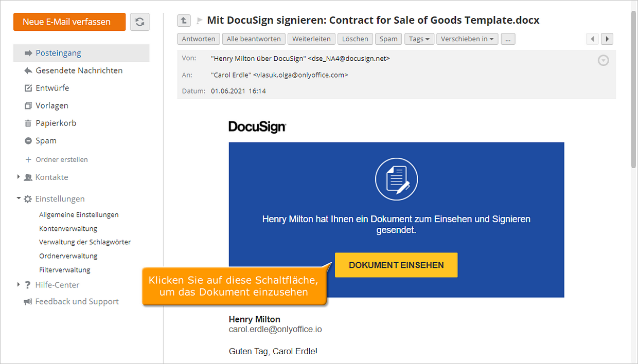The width and height of the screenshot is (638, 364).
Task: Click the document signing icon in banner
Action: (x=396, y=179)
